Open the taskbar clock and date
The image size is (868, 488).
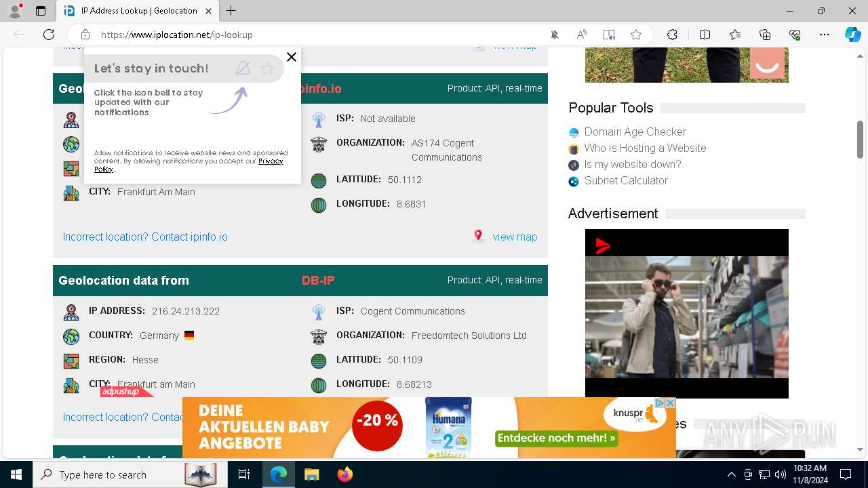[x=810, y=474]
